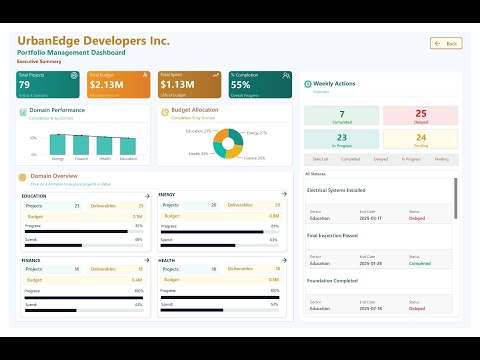The width and height of the screenshot is (480, 360).
Task: Select the Pending tile showing 24
Action: coord(421,139)
